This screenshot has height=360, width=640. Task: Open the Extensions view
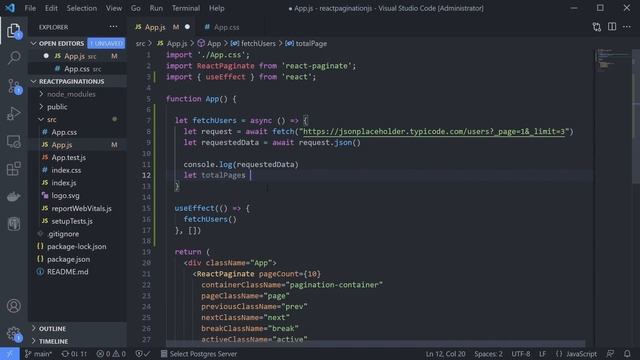(x=14, y=169)
